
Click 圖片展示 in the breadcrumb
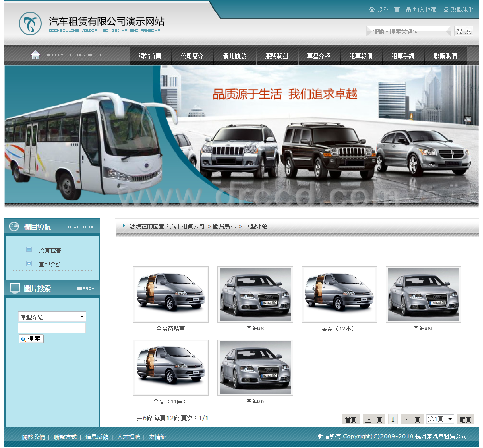(x=224, y=226)
